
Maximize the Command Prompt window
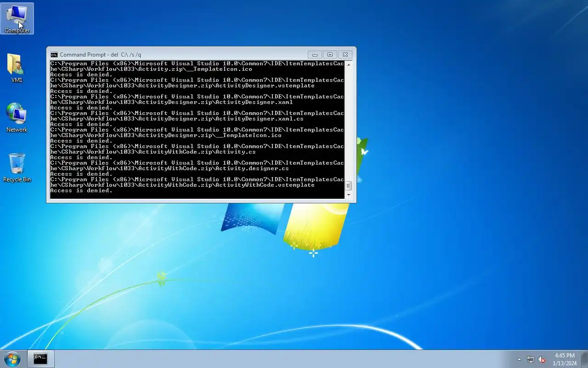coord(330,54)
